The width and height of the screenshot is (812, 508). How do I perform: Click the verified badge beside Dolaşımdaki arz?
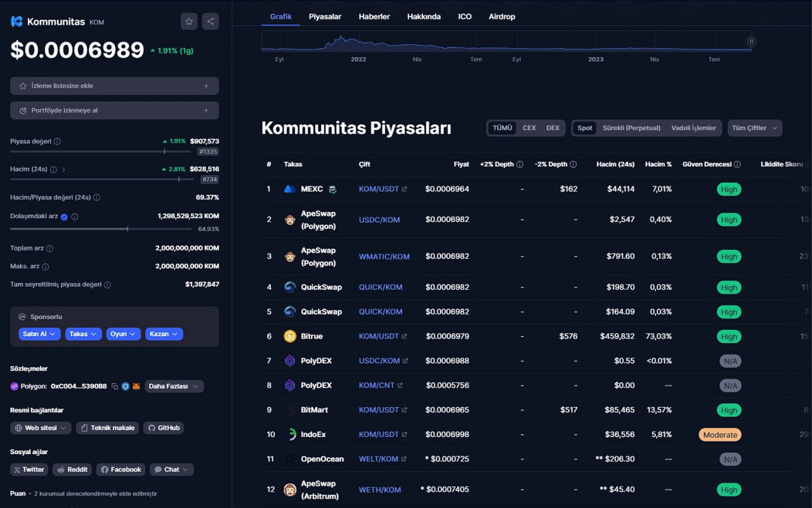tap(64, 216)
